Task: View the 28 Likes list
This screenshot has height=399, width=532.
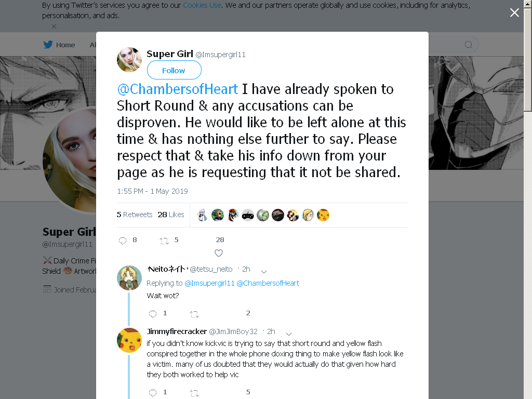Action: coord(170,215)
